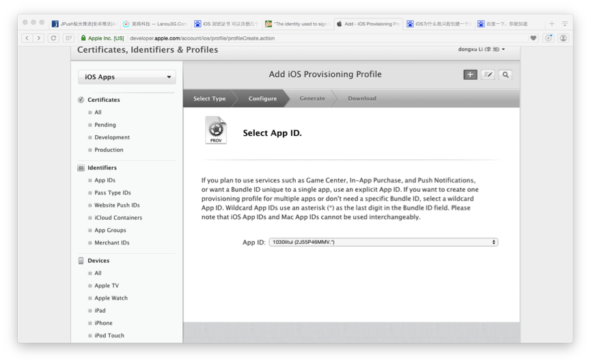Open Apple Watch devices
This screenshot has width=591, height=364.
click(x=111, y=298)
